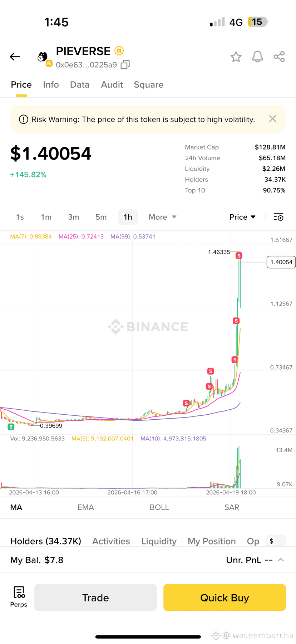Switch to the Price tab
Screen dimensions: 296x644
pos(21,85)
